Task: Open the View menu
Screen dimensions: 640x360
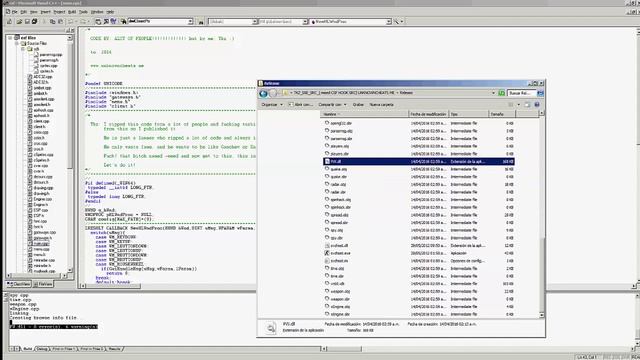Action: click(33, 12)
